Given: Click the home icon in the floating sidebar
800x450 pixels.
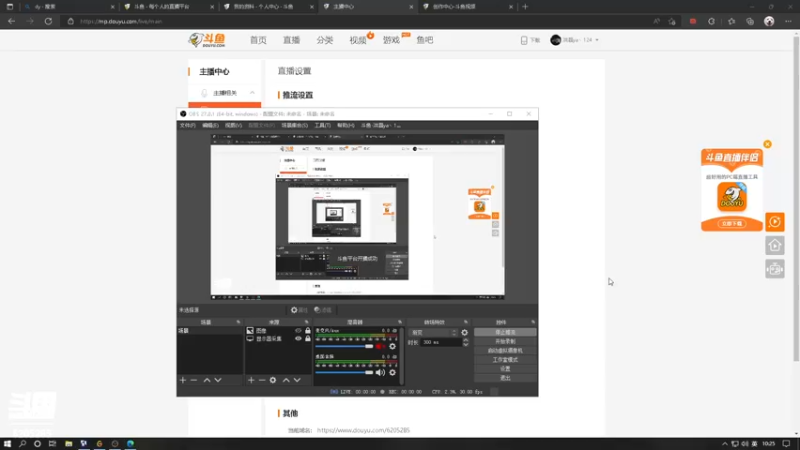Looking at the screenshot, I should click(774, 245).
